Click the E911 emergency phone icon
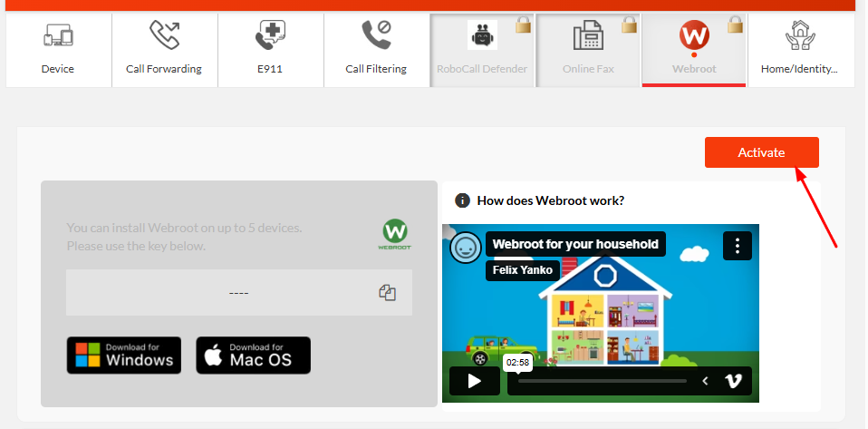Image resolution: width=868 pixels, height=429 pixels. coord(270,34)
